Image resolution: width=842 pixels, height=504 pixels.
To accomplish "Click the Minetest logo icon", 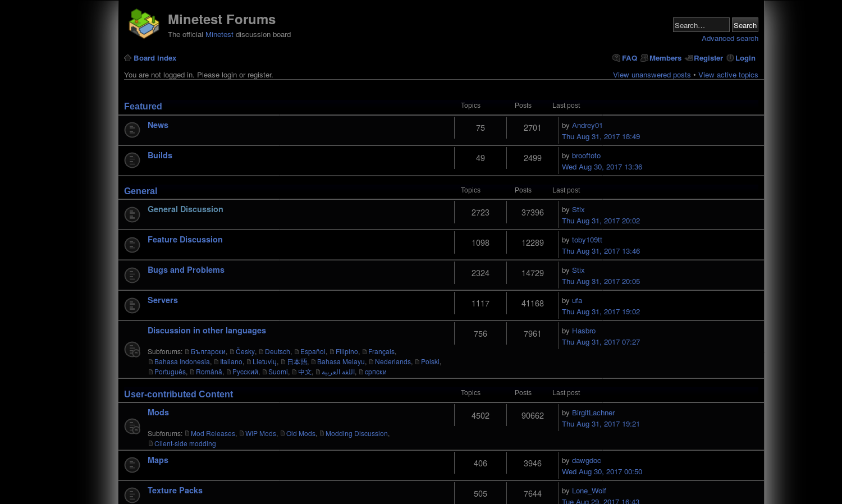I will (144, 24).
